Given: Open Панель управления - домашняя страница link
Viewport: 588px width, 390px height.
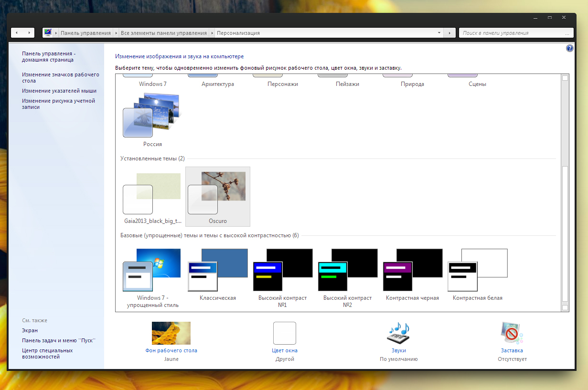Looking at the screenshot, I should click(49, 57).
